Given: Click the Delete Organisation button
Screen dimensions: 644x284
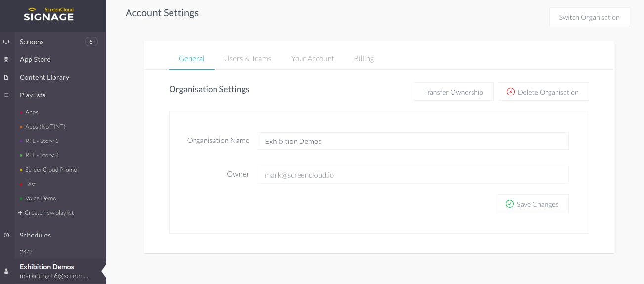Looking at the screenshot, I should click(544, 92).
